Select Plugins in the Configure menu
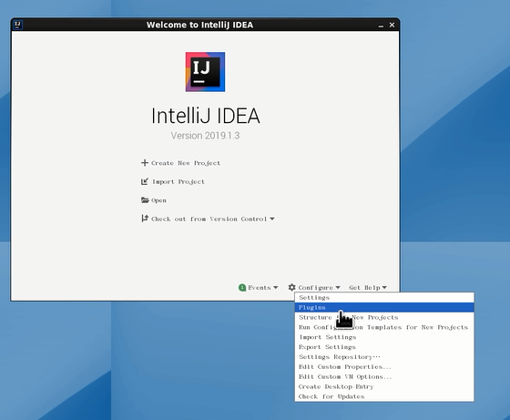Viewport: 510px width, 420px height. 384,307
